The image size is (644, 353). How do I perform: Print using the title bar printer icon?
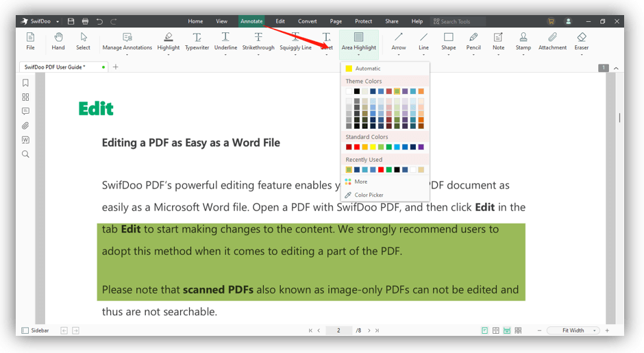point(85,21)
